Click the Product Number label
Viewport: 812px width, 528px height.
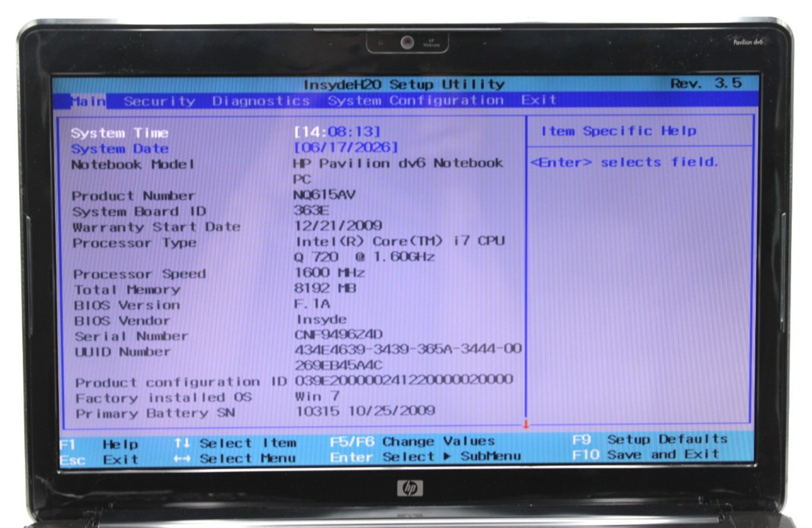pos(133,196)
